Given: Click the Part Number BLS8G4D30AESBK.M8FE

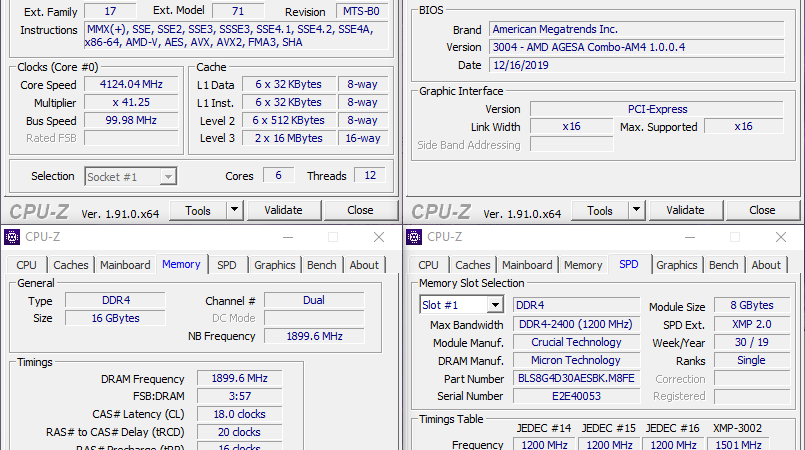Looking at the screenshot, I should 576,378.
